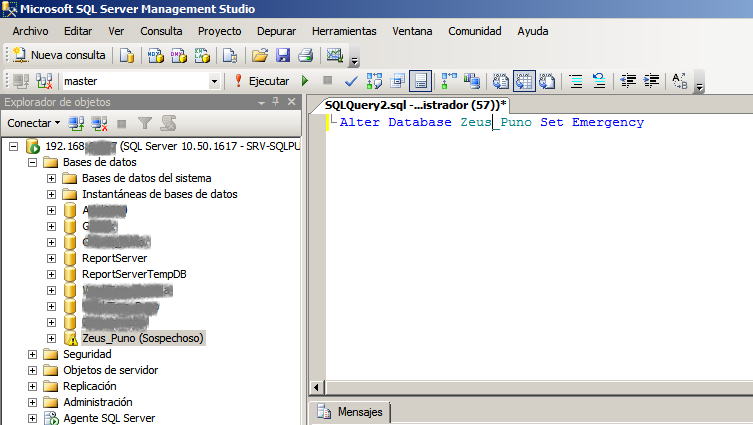Expand the Seguridad folder
The width and height of the screenshot is (753, 425).
[x=32, y=354]
